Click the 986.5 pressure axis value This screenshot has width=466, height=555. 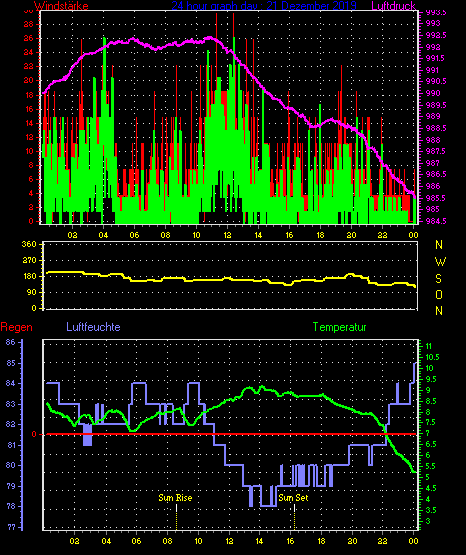coord(435,174)
